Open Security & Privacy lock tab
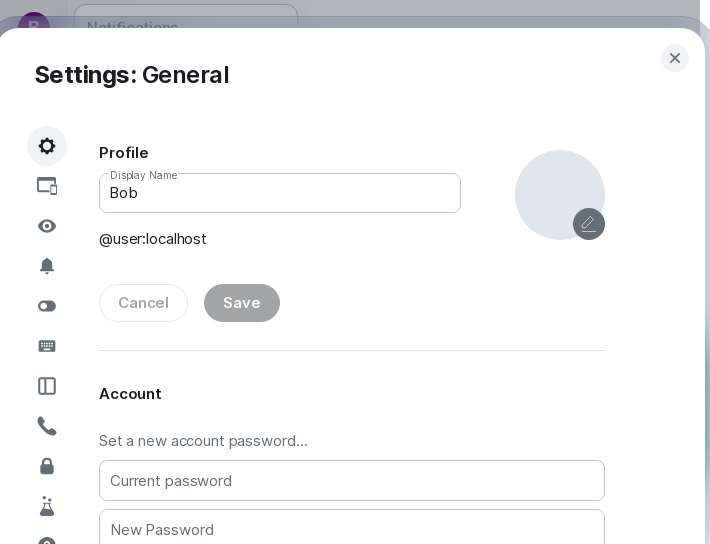This screenshot has height=544, width=710. point(47,466)
